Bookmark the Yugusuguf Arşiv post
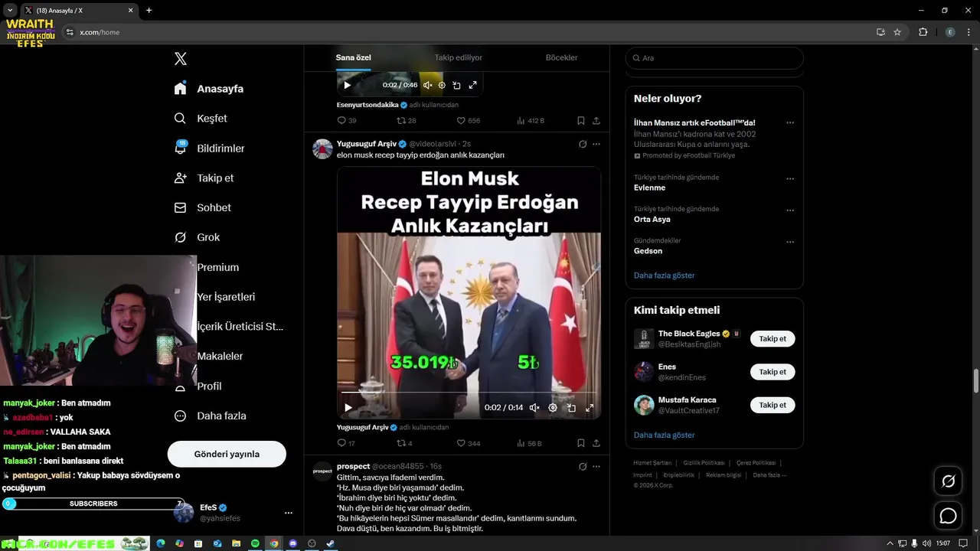980x551 pixels. (581, 443)
